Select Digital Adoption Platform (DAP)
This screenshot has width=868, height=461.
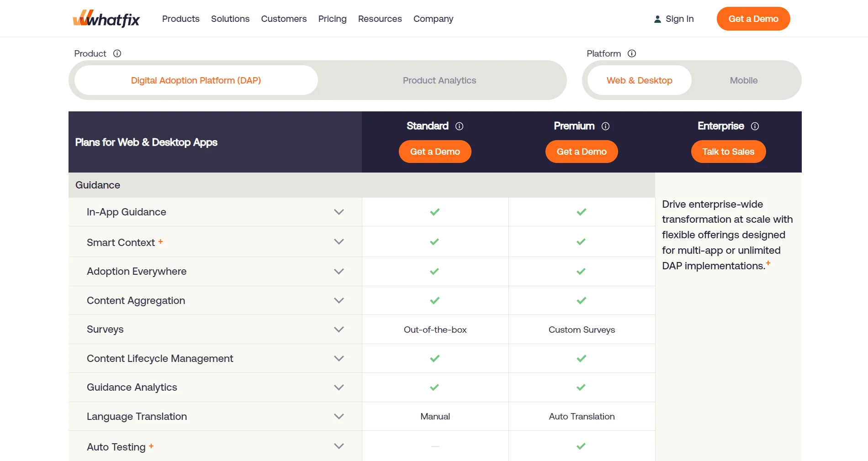point(196,80)
